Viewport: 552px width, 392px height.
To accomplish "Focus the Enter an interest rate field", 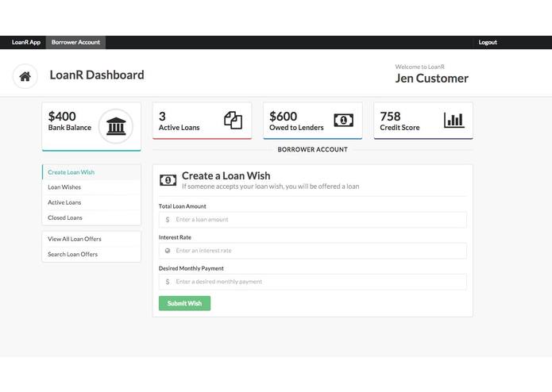I will tap(313, 251).
